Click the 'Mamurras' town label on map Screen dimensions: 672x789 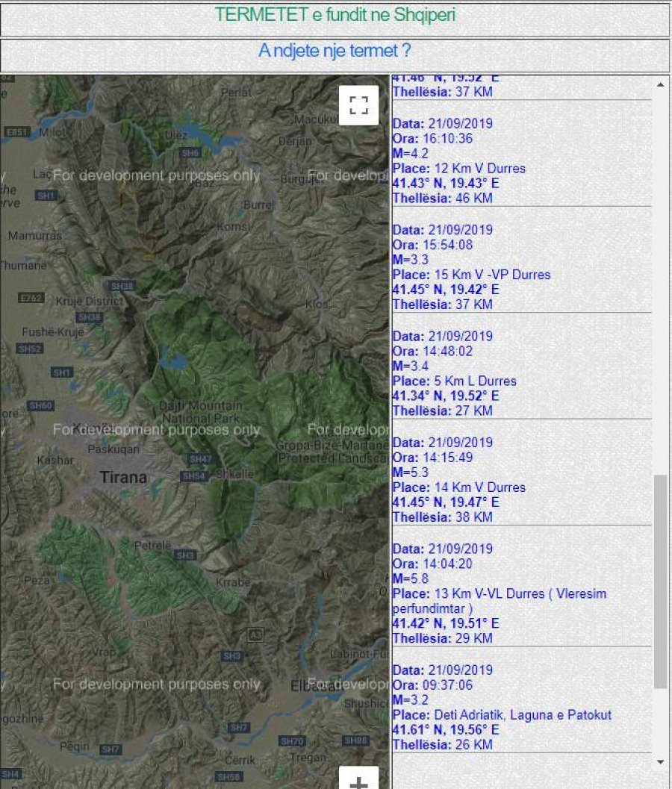35,235
